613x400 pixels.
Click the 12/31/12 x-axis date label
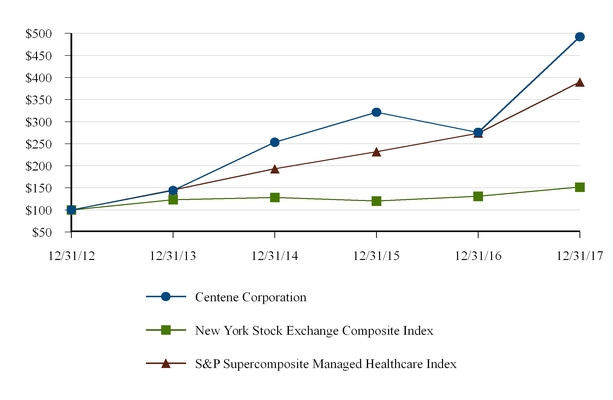coord(72,256)
